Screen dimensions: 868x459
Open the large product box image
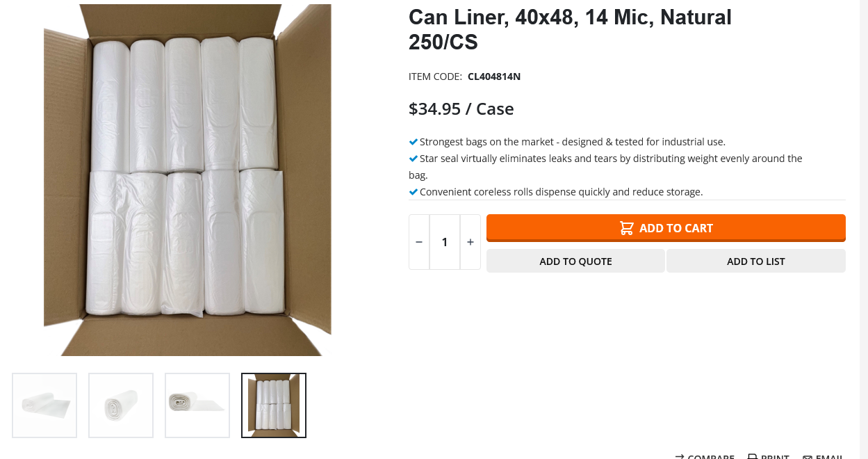pos(188,180)
